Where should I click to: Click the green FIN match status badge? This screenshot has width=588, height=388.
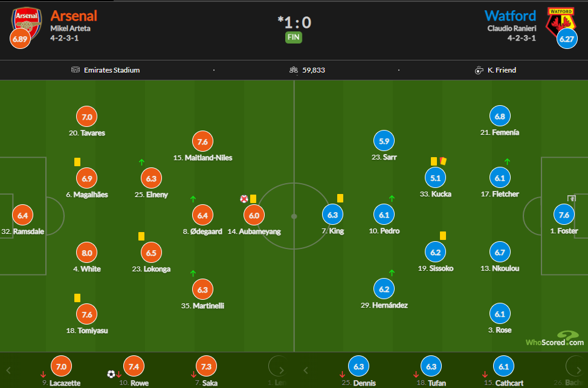tap(294, 37)
